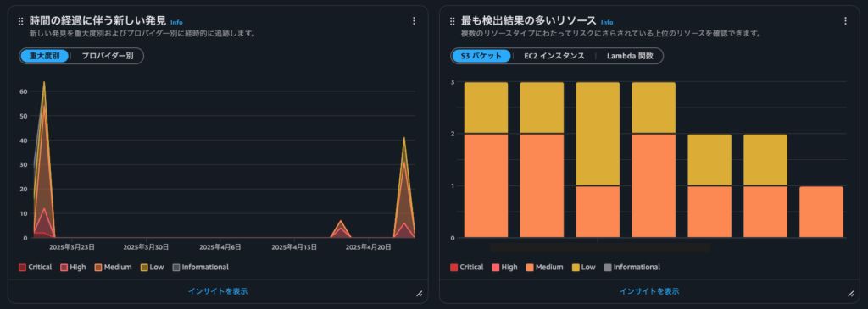Grab drag handle of 最も検出結果の多いリソース widget
The width and height of the screenshot is (868, 309).
453,21
